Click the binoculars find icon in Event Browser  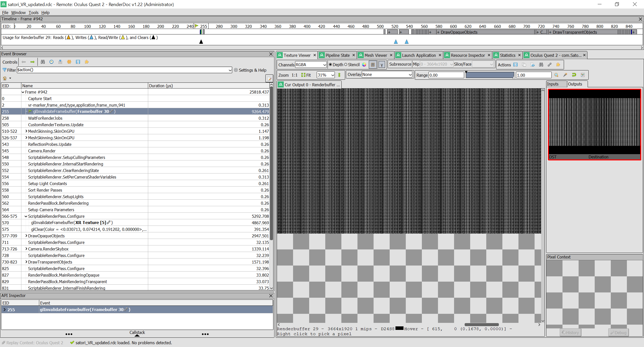pyautogui.click(x=43, y=62)
